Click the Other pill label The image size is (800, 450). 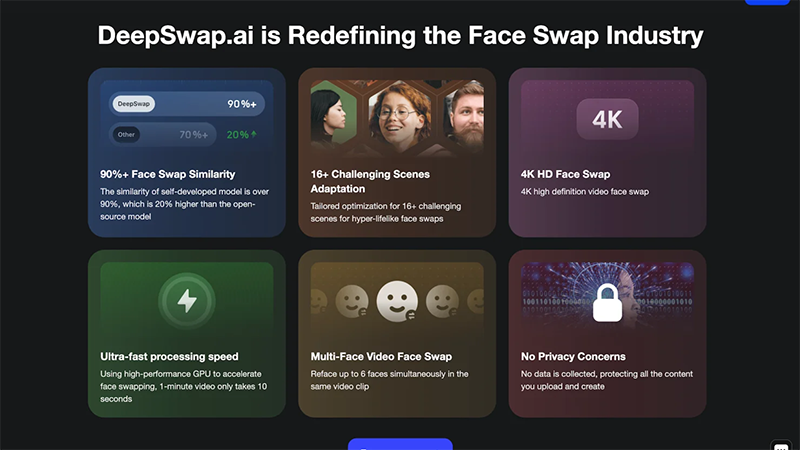click(126, 135)
